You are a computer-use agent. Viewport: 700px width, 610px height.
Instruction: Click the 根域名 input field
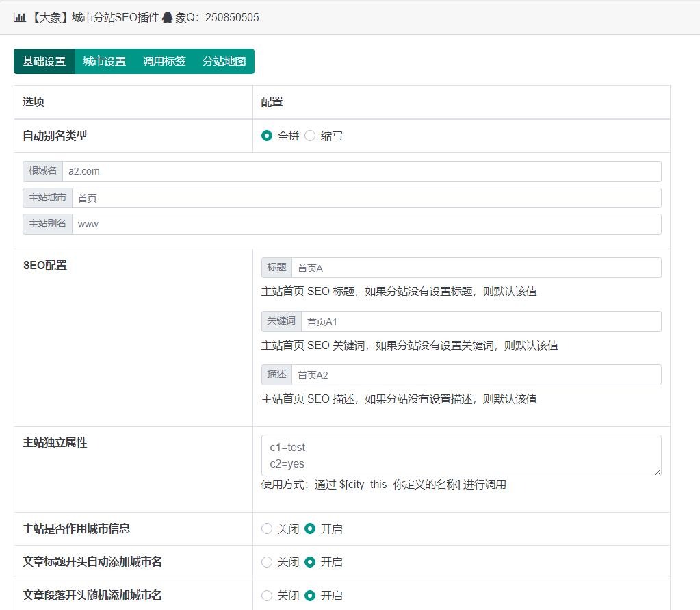(361, 171)
